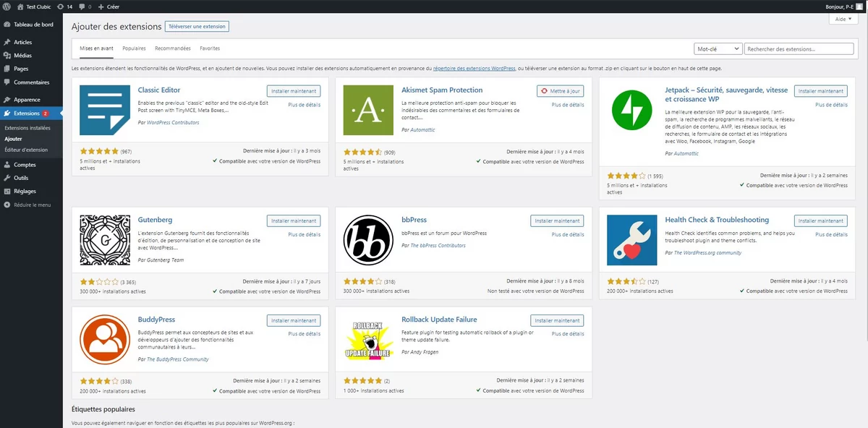Click the WordPress logo in the admin bar
Screen dimensions: 868x428
click(7, 7)
